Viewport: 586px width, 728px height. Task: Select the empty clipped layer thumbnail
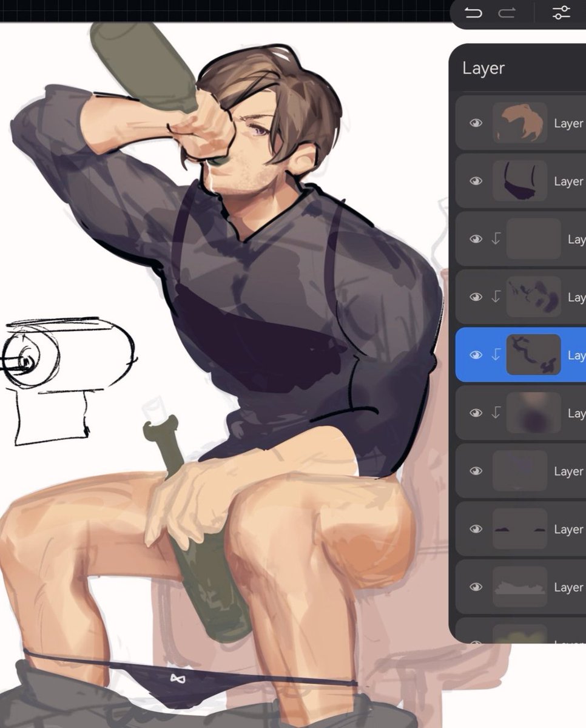(534, 239)
